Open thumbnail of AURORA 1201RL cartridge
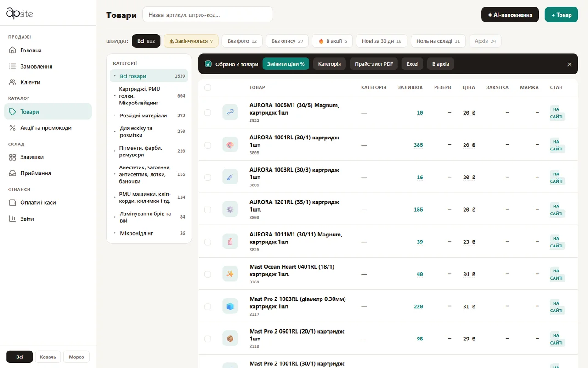Image resolution: width=588 pixels, height=368 pixels. click(230, 209)
